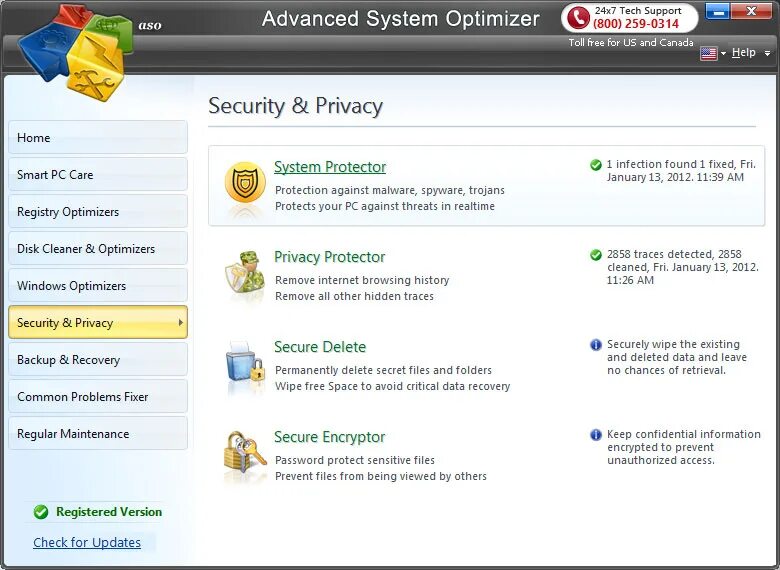
Task: Click 'Protects your PC against threats in realtime'
Action: point(385,206)
